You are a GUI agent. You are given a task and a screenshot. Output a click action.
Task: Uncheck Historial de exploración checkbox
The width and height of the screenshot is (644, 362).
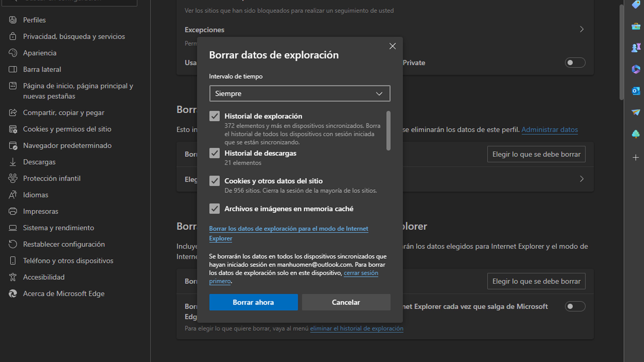click(x=214, y=116)
